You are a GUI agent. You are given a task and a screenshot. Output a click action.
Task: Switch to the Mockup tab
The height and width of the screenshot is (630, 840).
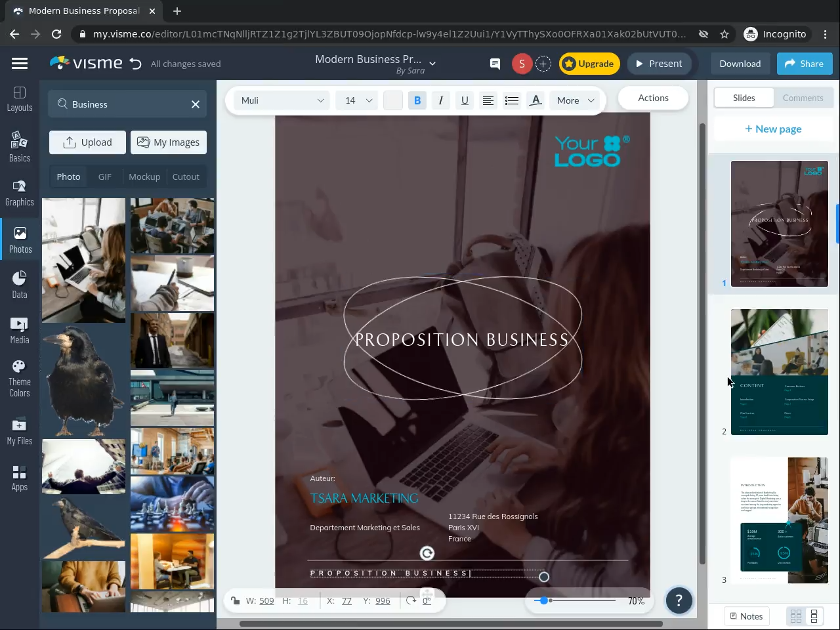pos(144,177)
